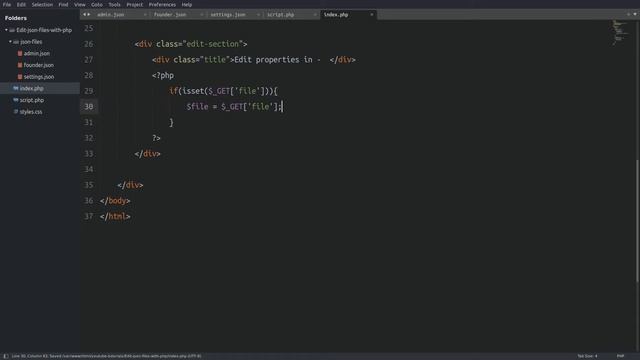
Task: Click the status bar line and column info
Action: [x=107, y=356]
